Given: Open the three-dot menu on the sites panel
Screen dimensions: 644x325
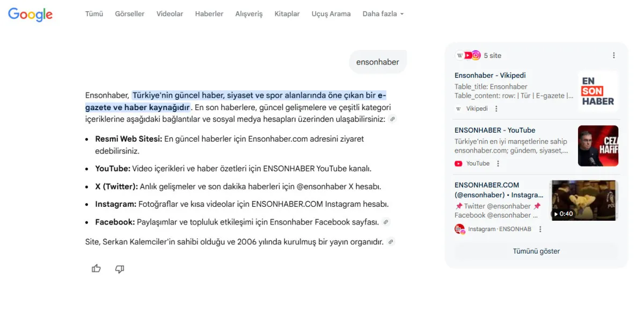Looking at the screenshot, I should (x=613, y=55).
